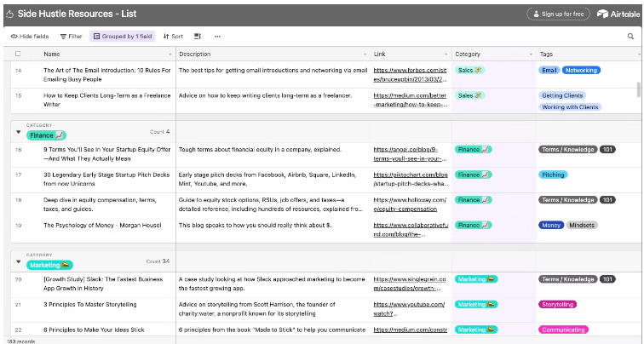The width and height of the screenshot is (644, 344).
Task: Click the Money tag
Action: click(x=551, y=225)
